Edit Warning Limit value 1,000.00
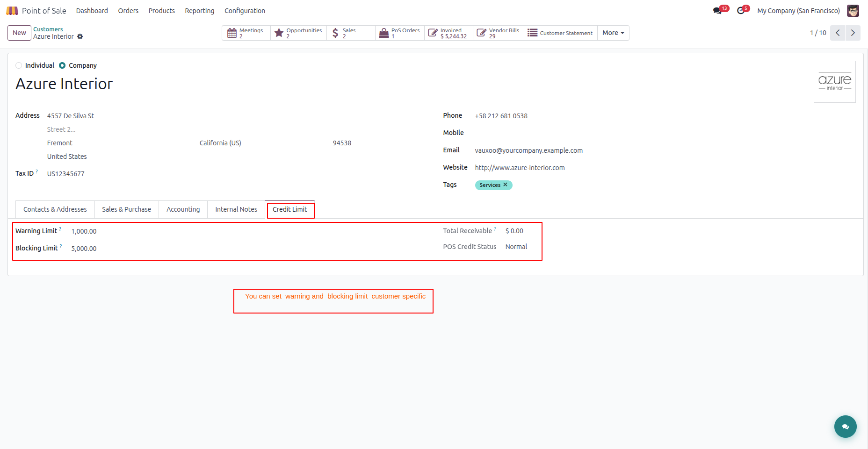The height and width of the screenshot is (449, 868). pyautogui.click(x=84, y=231)
